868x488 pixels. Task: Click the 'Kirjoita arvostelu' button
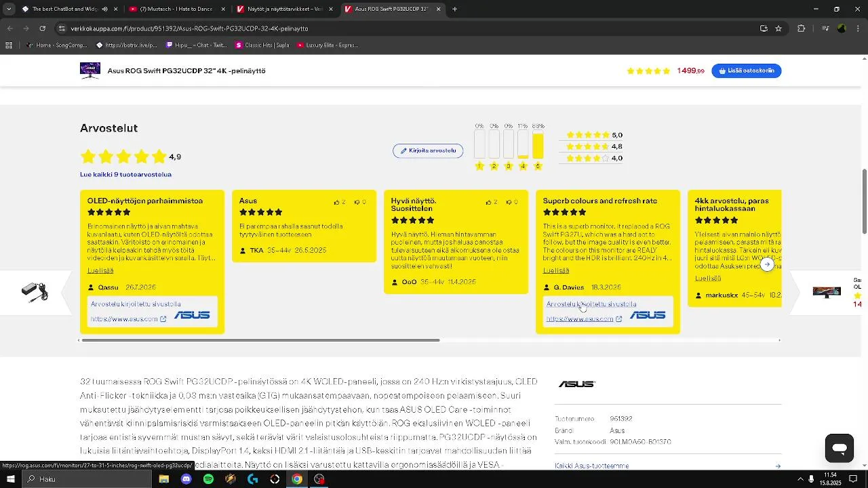tap(428, 150)
